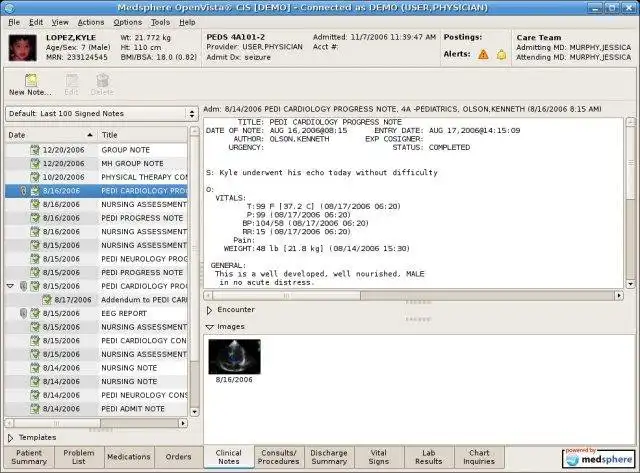The height and width of the screenshot is (473, 640).
Task: Open the Options menu
Action: tap(128, 22)
